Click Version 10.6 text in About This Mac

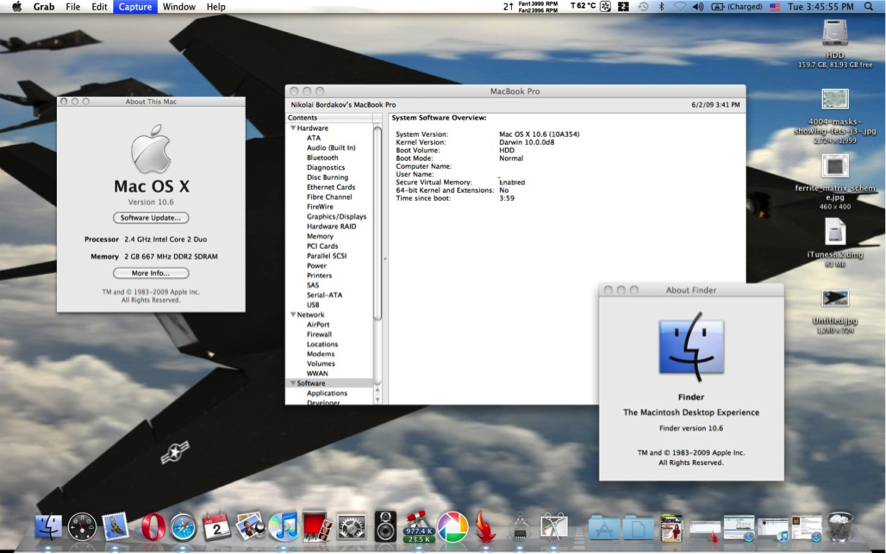(x=151, y=202)
